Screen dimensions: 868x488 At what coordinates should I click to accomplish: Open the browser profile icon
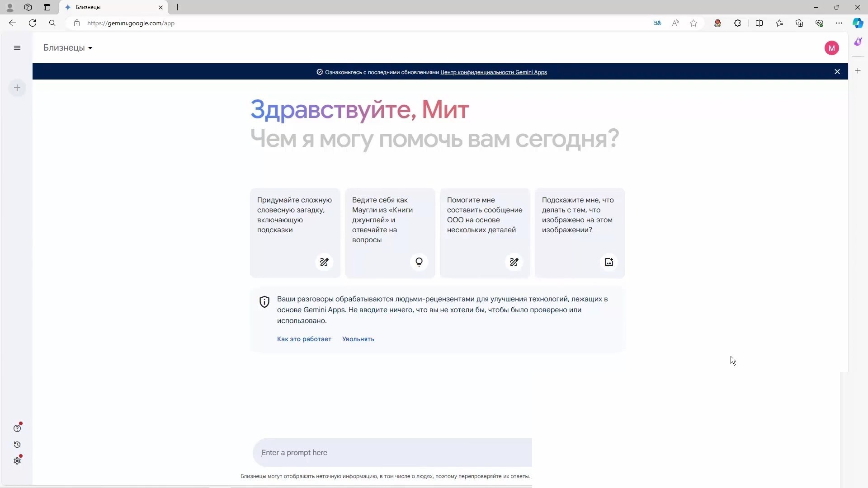[9, 7]
